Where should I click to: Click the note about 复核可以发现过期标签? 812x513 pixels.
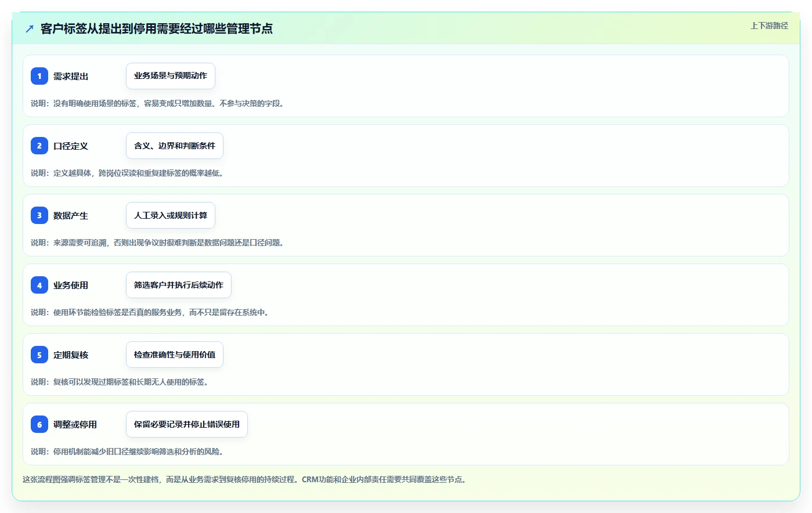(x=120, y=382)
